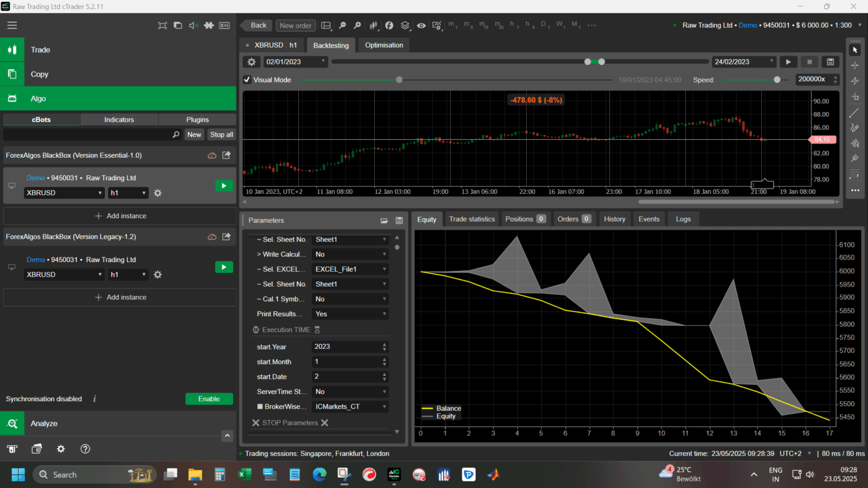Expand the 24/02/2023 end date dropdown
The image size is (868, 488).
point(772,62)
